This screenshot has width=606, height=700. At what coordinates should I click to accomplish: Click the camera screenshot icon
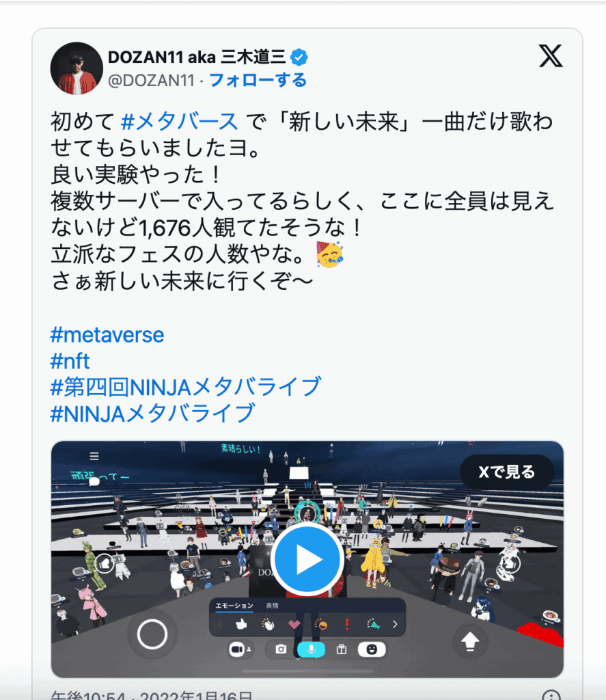pyautogui.click(x=281, y=649)
